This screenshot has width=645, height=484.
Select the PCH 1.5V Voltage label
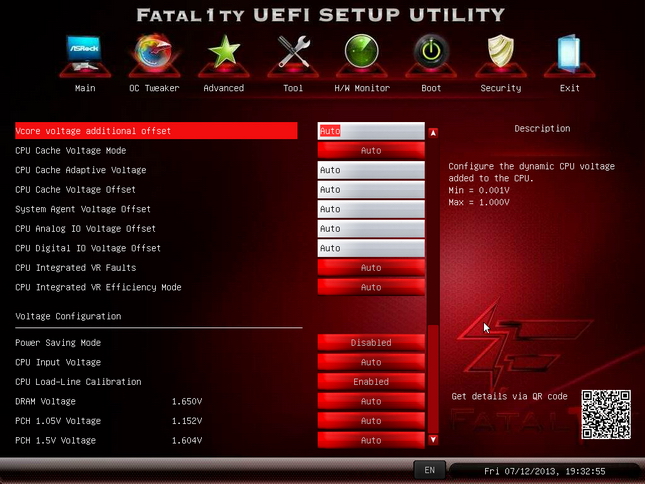[x=56, y=440]
